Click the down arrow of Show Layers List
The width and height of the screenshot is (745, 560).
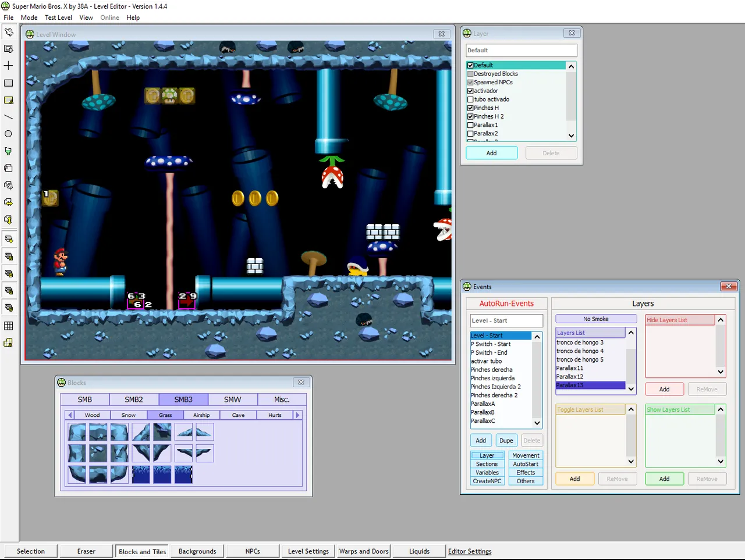coord(721,461)
